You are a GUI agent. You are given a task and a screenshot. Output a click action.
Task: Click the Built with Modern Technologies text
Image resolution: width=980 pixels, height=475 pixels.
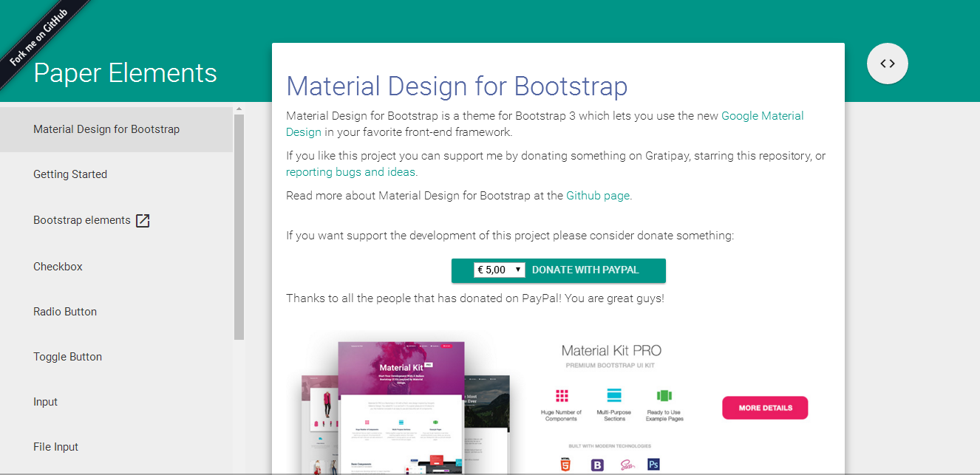(x=610, y=446)
